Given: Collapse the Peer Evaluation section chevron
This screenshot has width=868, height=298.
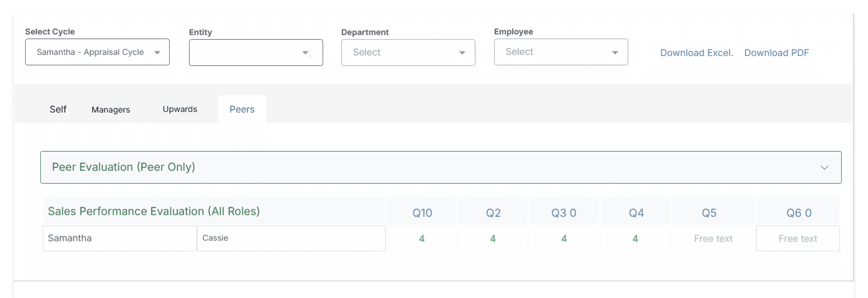Looking at the screenshot, I should click(x=824, y=167).
